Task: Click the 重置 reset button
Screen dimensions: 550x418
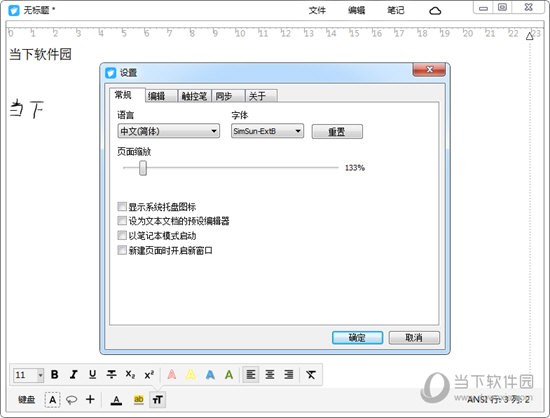Action: (337, 132)
